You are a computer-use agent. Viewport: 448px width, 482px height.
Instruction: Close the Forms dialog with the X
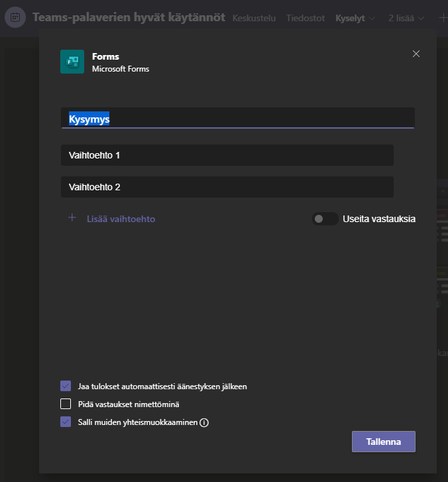tap(416, 54)
